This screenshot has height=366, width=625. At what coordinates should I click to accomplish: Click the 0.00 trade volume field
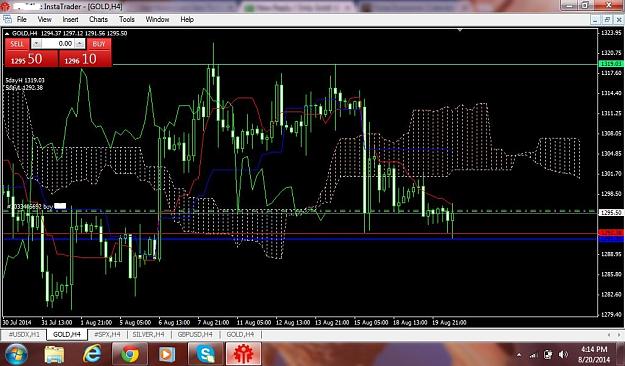(x=58, y=44)
